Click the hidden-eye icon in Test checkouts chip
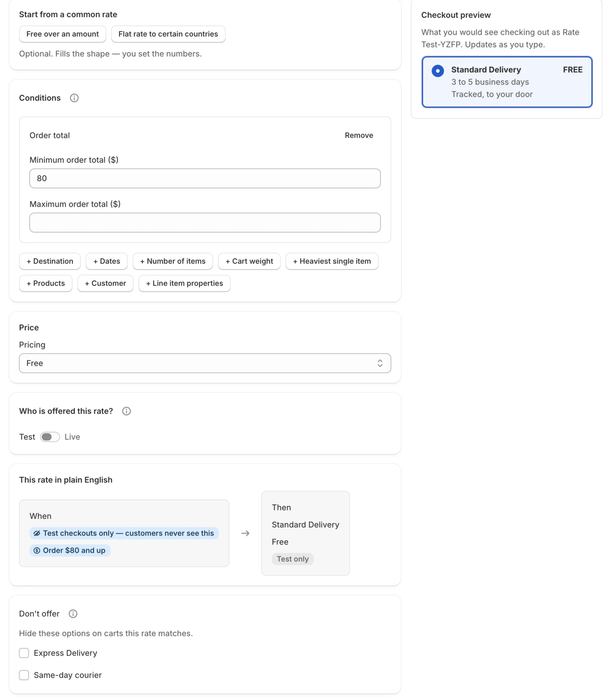Image resolution: width=611 pixels, height=700 pixels. [x=37, y=533]
